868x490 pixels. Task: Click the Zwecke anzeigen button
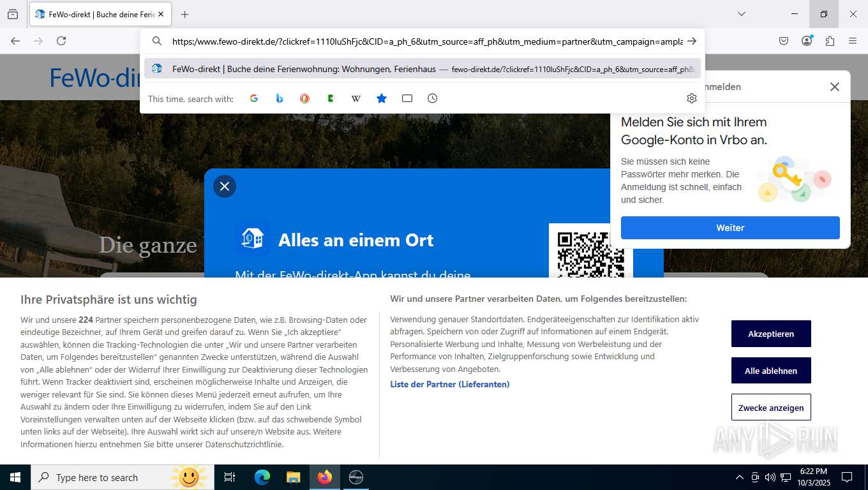click(771, 408)
